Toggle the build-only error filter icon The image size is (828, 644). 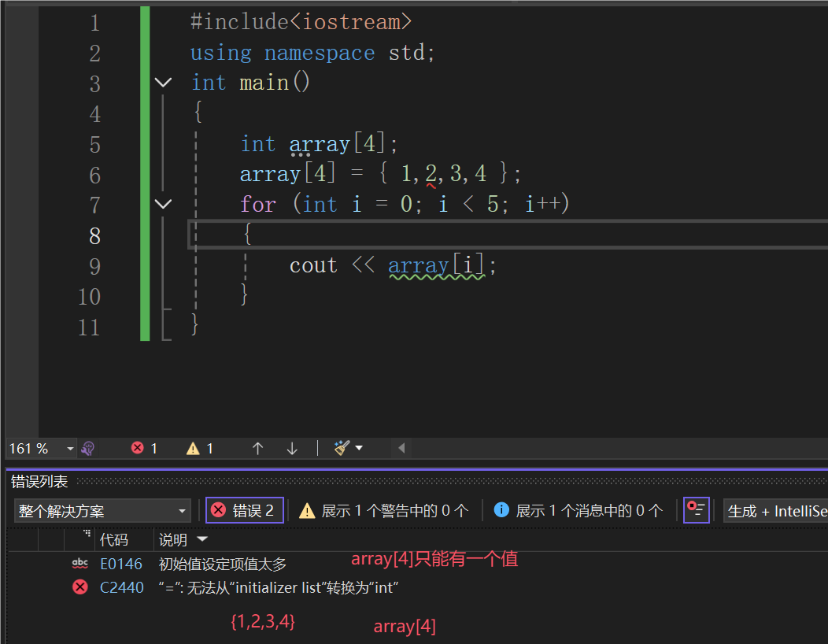point(696,510)
